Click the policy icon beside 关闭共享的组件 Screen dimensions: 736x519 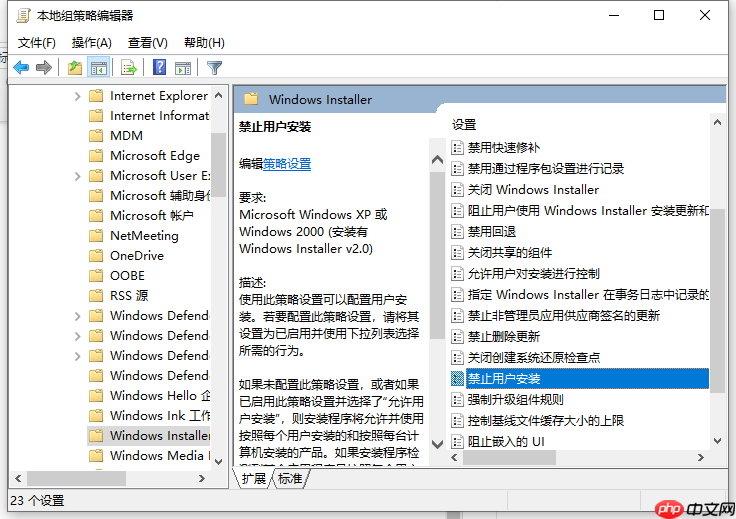457,252
